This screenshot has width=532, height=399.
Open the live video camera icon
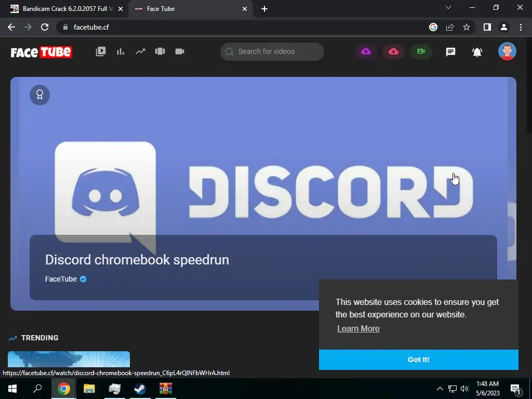pyautogui.click(x=179, y=51)
